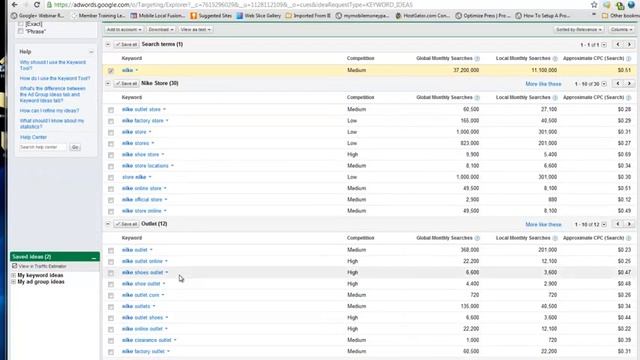Image resolution: width=640 pixels, height=360 pixels.
Task: Click the Search help center input field
Action: 42,147
